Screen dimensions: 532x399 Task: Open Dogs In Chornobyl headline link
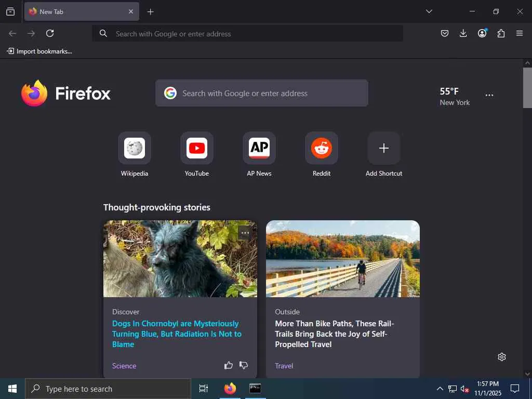pyautogui.click(x=177, y=334)
